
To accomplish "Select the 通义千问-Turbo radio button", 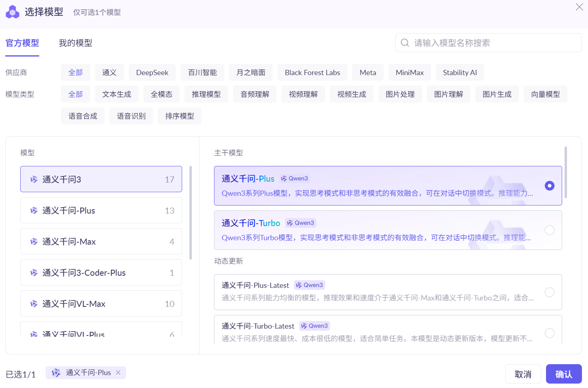I will (550, 230).
